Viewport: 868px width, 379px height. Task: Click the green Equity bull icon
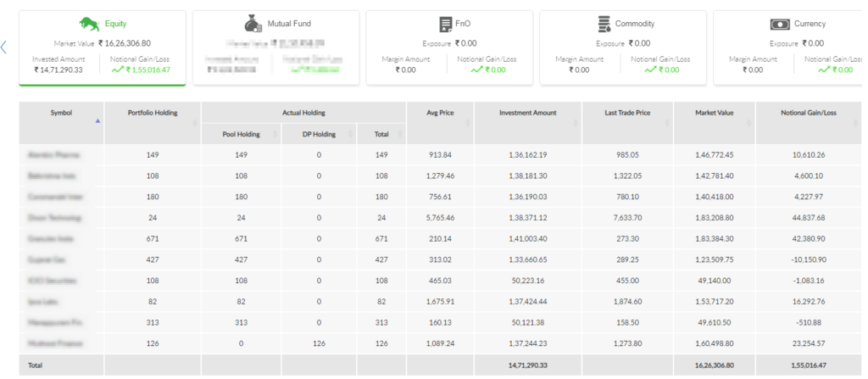click(88, 24)
